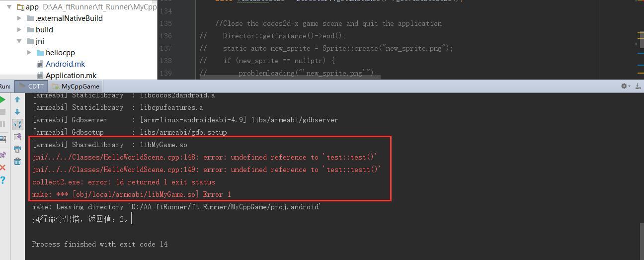Viewport: 644px width, 260px height.
Task: Expand the hellocpp folder
Action: click(x=30, y=52)
